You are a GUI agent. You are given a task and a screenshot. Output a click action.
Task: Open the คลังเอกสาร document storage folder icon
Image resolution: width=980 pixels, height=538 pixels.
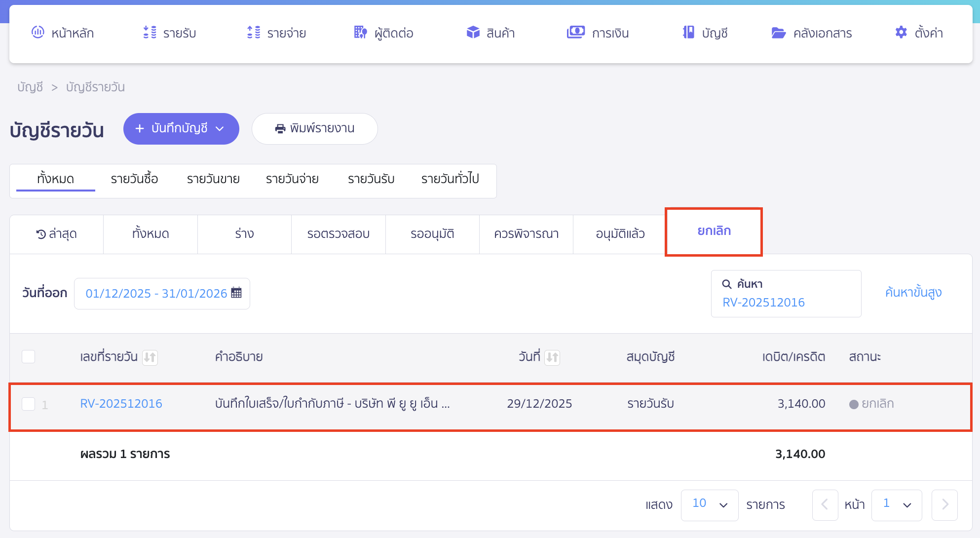pos(779,33)
